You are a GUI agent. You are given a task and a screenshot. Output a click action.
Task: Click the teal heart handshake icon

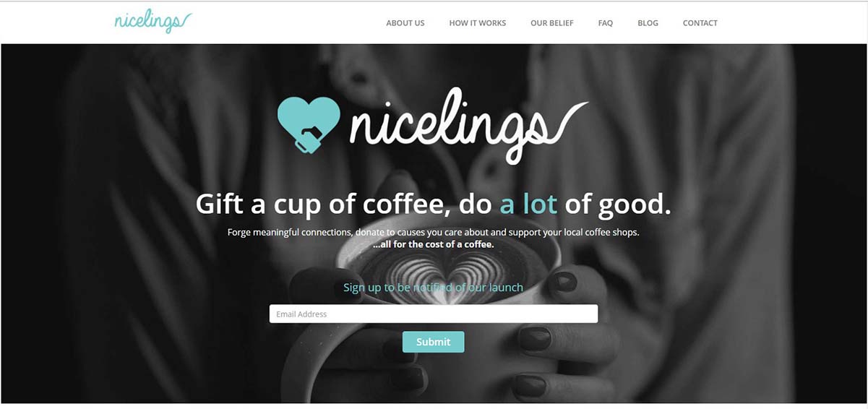tap(309, 124)
